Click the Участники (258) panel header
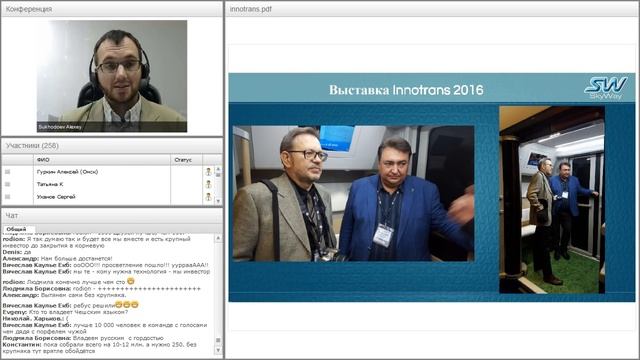This screenshot has height=360, width=640. click(x=112, y=146)
